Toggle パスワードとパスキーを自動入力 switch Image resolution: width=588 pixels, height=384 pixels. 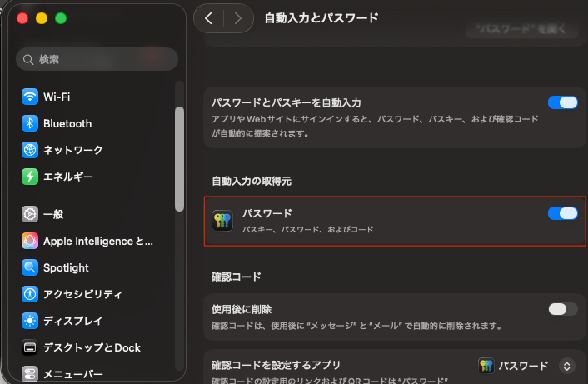(x=562, y=102)
